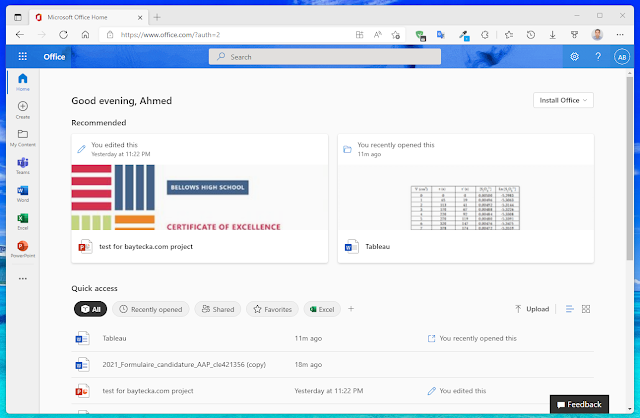Open Tableau in Quick access list
The width and height of the screenshot is (640, 418).
332,338
